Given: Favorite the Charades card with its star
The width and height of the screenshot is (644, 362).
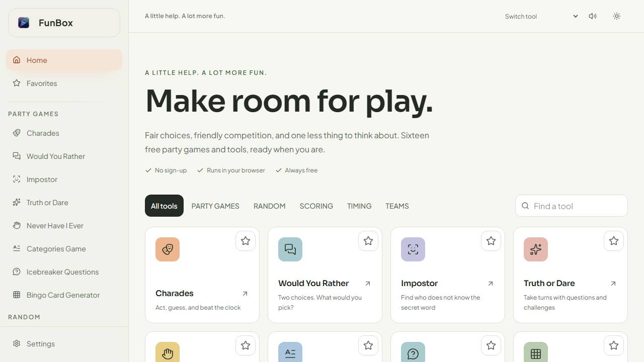Looking at the screenshot, I should [x=246, y=241].
